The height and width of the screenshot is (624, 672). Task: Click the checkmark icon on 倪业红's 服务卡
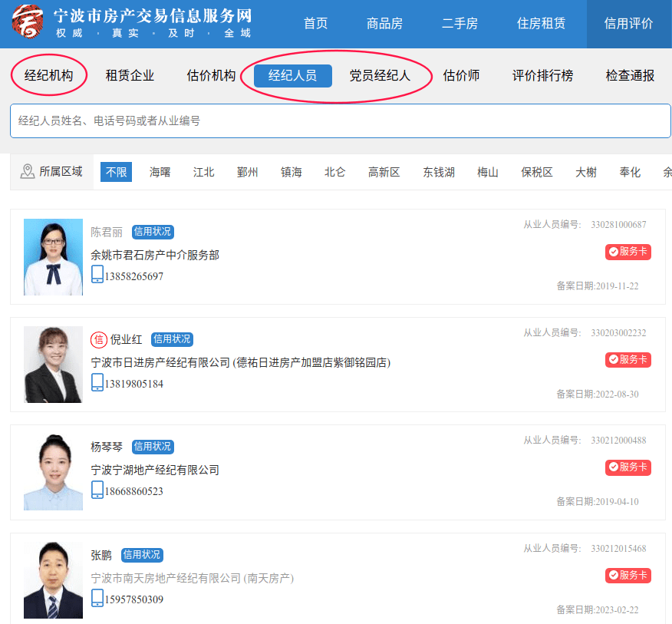pos(613,359)
